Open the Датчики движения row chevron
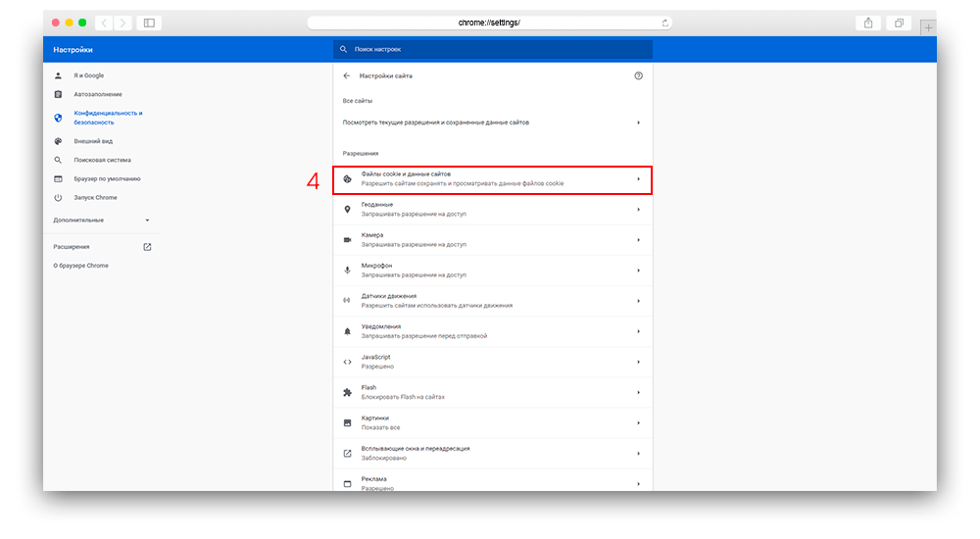This screenshot has height=539, width=980. click(638, 301)
